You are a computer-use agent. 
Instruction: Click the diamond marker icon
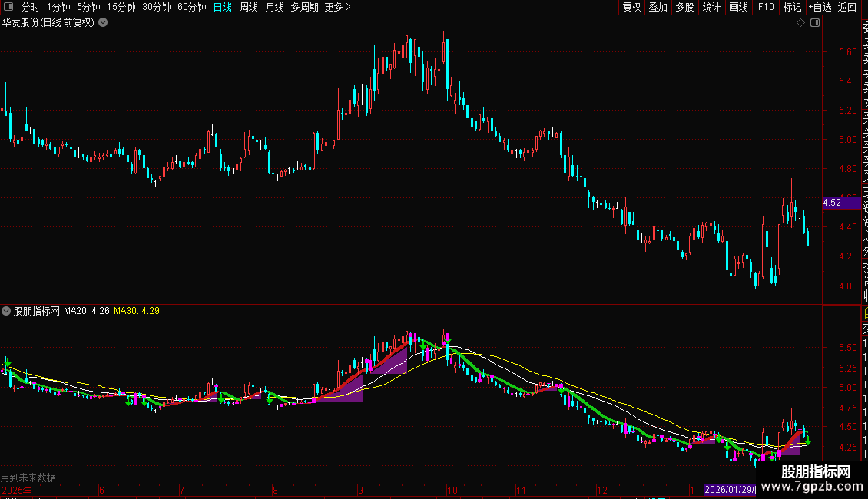[x=800, y=23]
